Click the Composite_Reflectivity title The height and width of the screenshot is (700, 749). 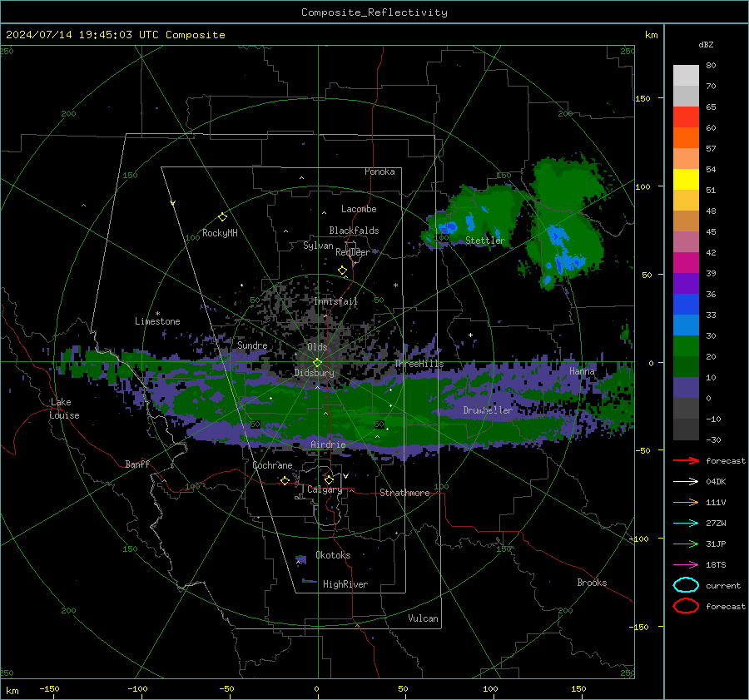point(374,12)
